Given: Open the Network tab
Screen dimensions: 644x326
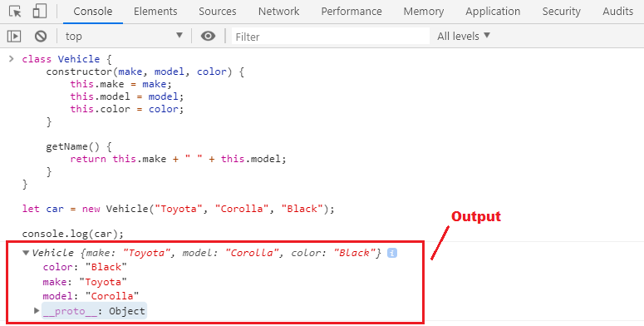Looking at the screenshot, I should coord(279,12).
